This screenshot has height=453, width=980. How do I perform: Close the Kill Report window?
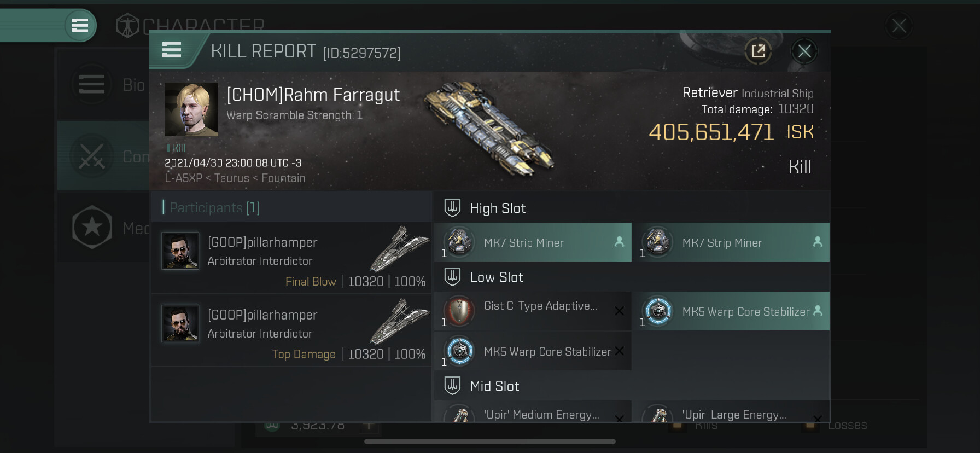tap(804, 51)
